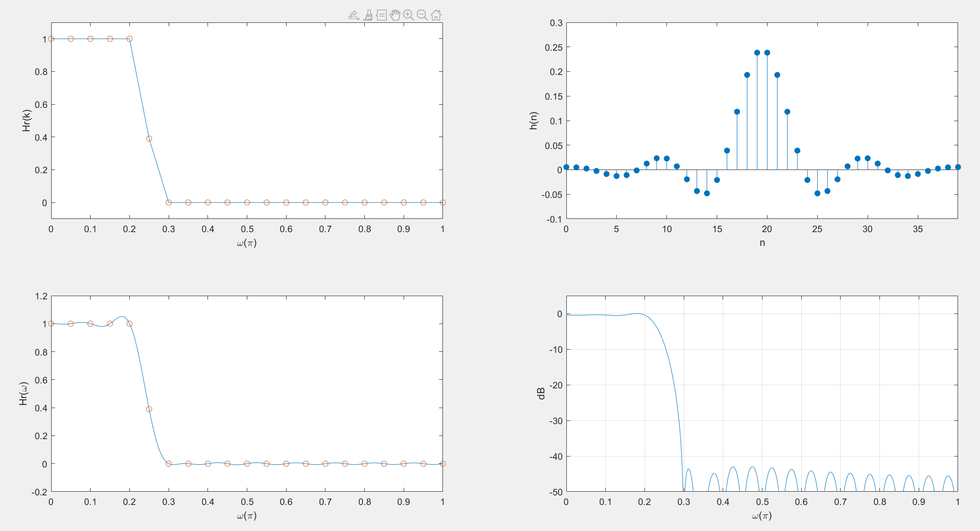Click the h(n) y-axis label

533,121
